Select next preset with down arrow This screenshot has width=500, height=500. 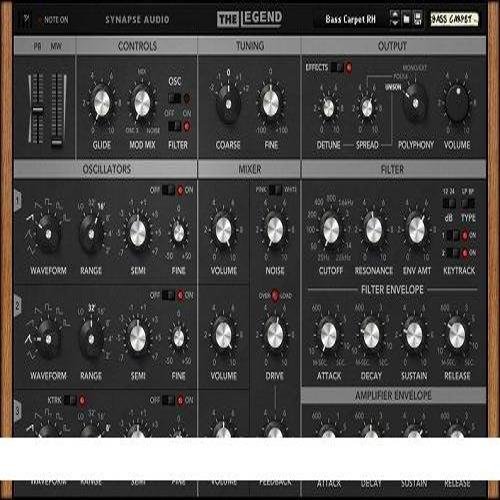coord(395,23)
